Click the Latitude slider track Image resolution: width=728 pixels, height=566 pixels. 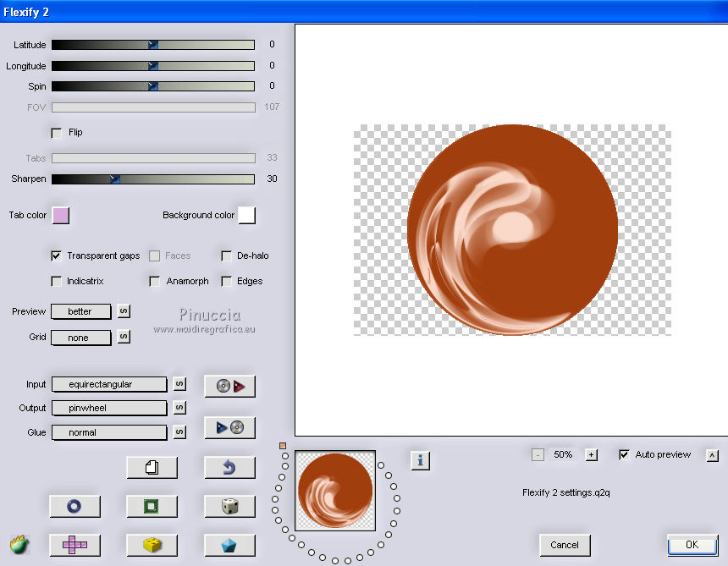click(x=153, y=45)
